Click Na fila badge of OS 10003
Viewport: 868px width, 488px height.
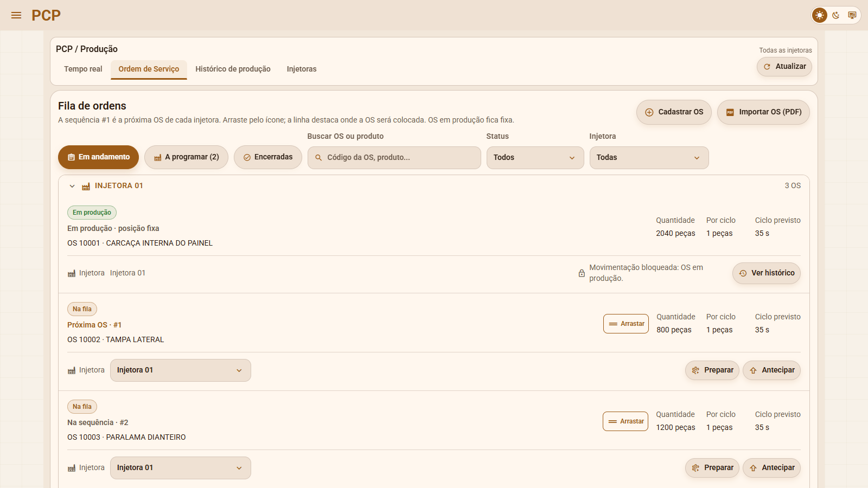click(x=82, y=407)
